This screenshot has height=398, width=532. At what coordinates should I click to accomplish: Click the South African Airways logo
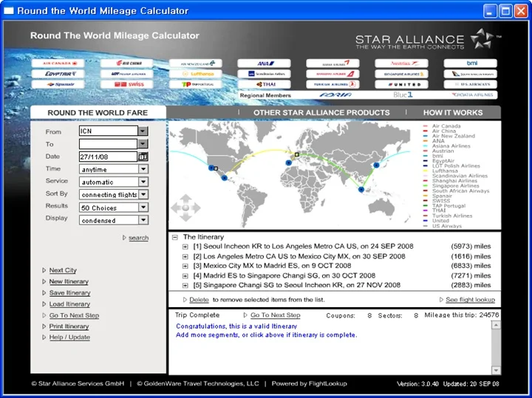point(471,74)
